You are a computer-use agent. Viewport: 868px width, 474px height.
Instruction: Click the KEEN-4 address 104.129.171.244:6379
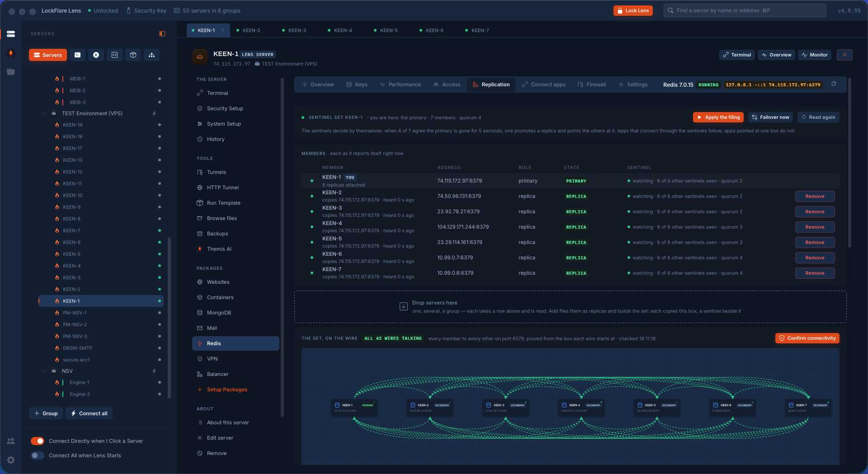pyautogui.click(x=463, y=227)
